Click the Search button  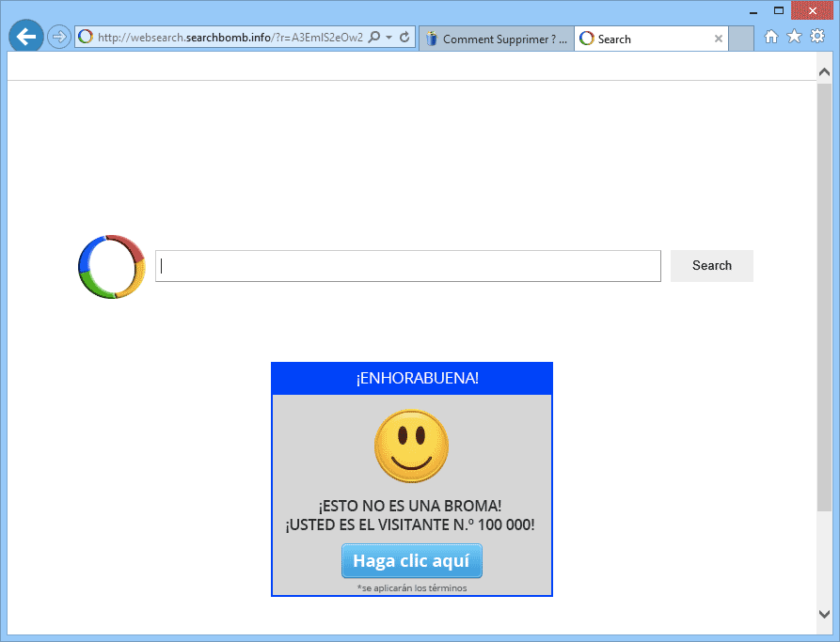pos(711,266)
